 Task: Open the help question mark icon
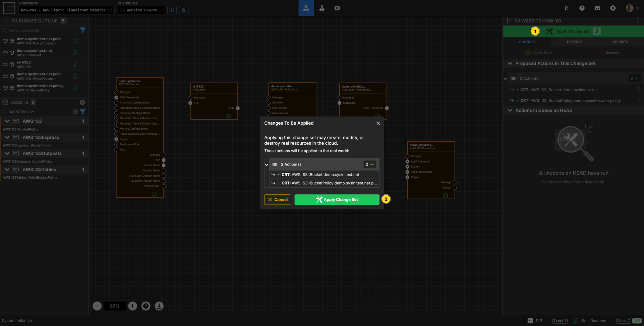(x=582, y=8)
